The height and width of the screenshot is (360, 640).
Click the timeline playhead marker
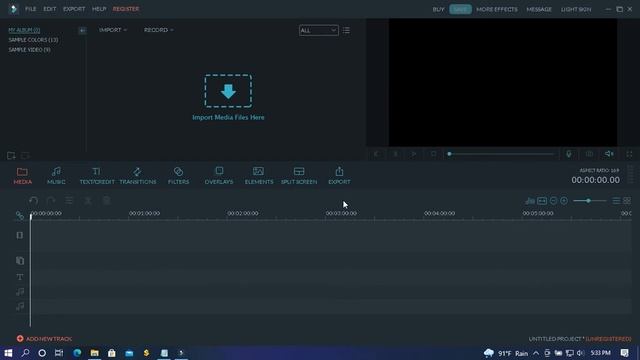pos(31,216)
